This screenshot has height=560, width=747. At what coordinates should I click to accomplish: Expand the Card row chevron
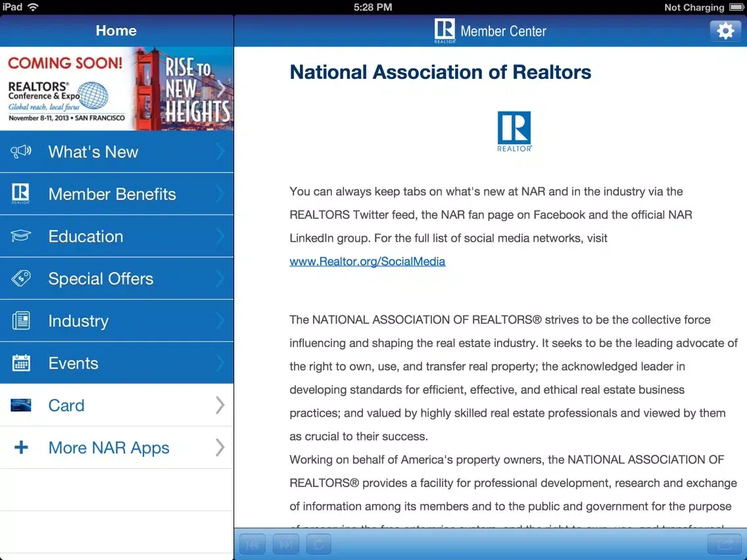coord(220,406)
